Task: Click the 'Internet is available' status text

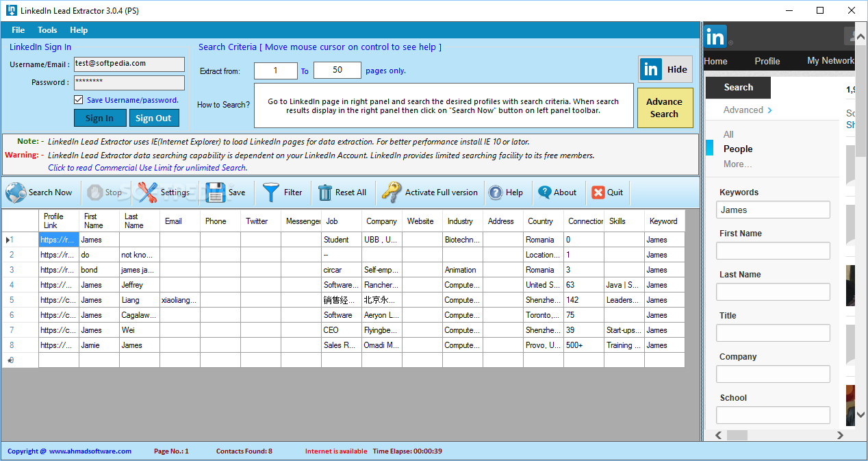Action: (x=336, y=451)
